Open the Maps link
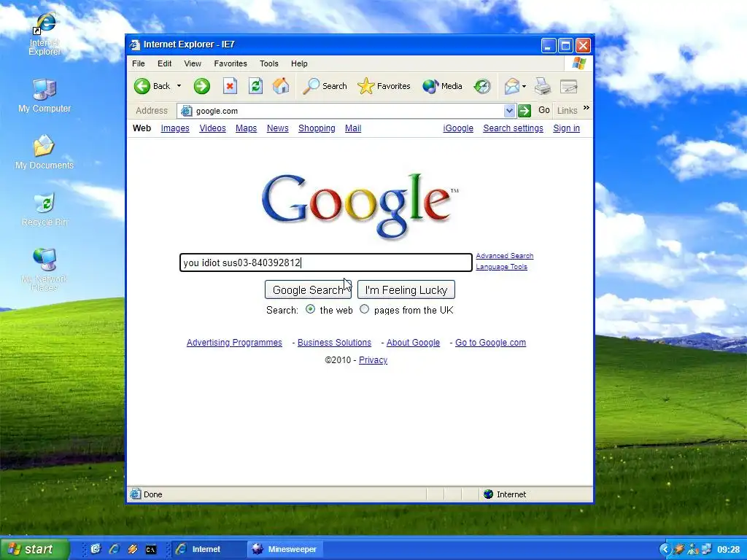The image size is (747, 560). pos(247,128)
